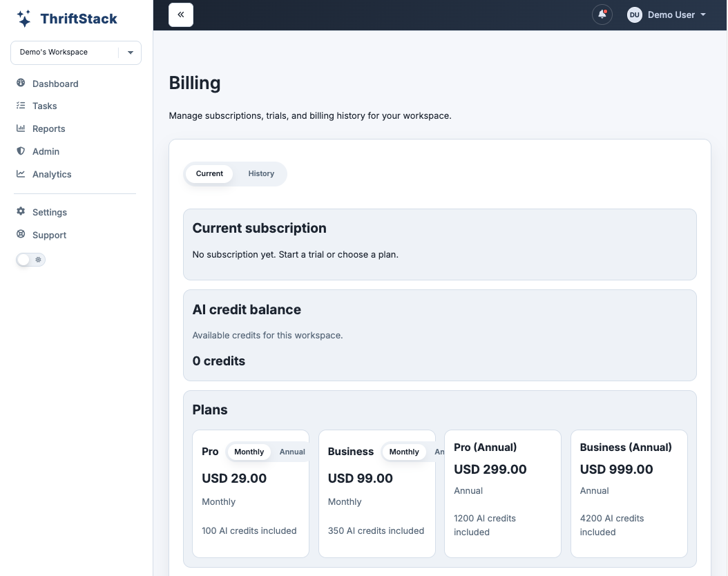The height and width of the screenshot is (576, 728).
Task: Click the DU avatar in the top bar
Action: 634,15
